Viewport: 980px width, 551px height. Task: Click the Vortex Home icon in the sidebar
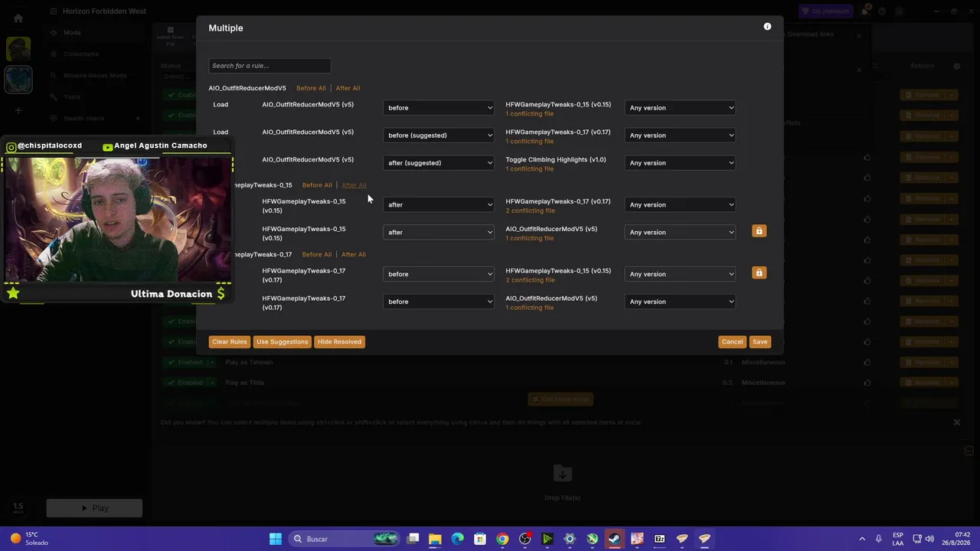(x=18, y=18)
